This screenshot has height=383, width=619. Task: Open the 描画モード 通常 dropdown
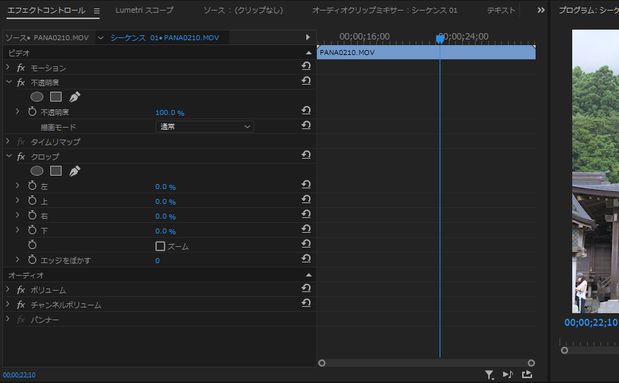point(204,126)
